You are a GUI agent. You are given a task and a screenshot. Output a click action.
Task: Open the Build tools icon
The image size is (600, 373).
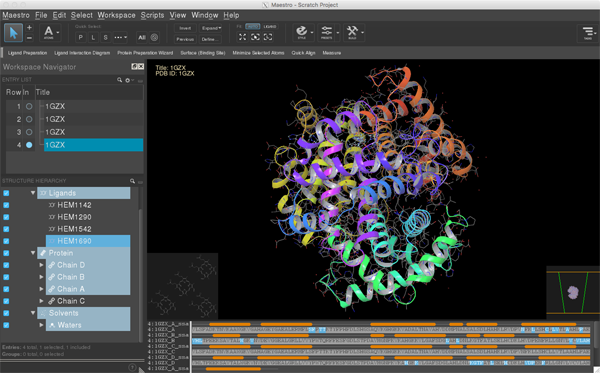[x=352, y=32]
